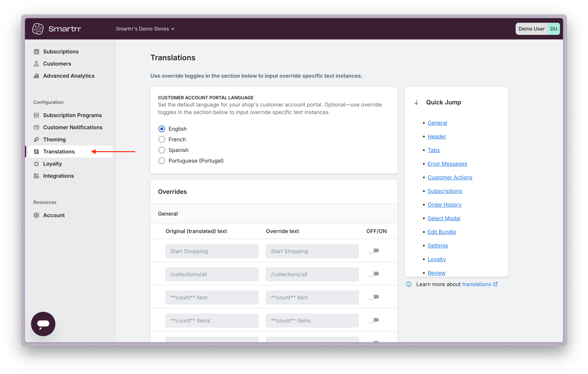Click the General section header row
Screen dimensions: 588x374
point(274,214)
